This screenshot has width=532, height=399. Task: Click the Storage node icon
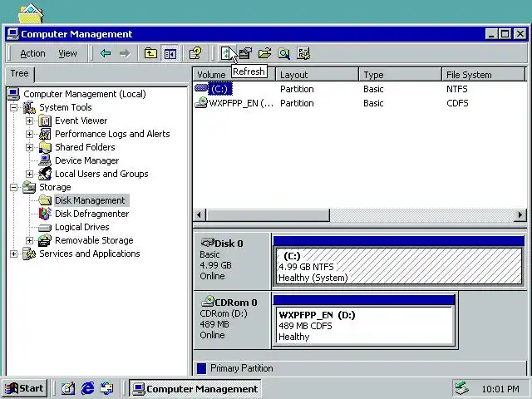tap(29, 187)
